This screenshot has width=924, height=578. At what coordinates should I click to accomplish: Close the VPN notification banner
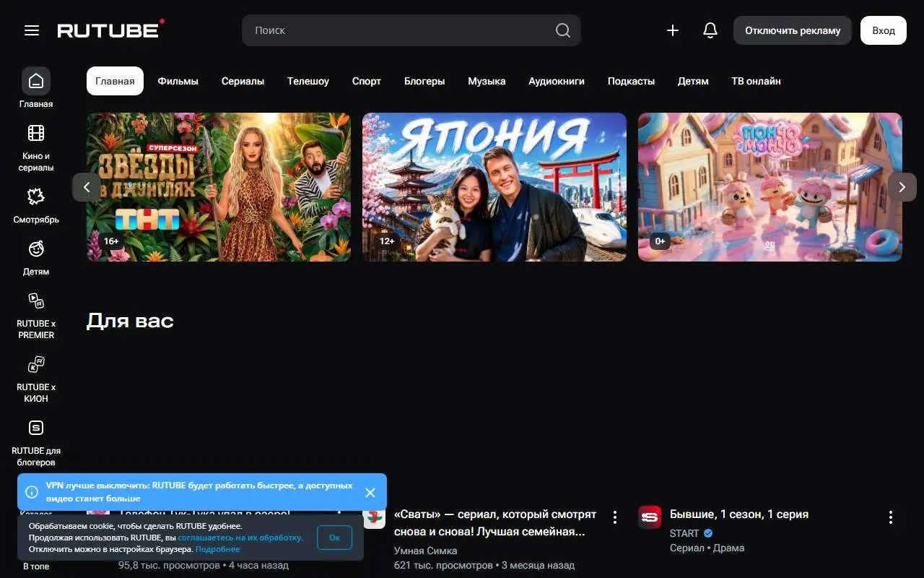click(x=370, y=492)
